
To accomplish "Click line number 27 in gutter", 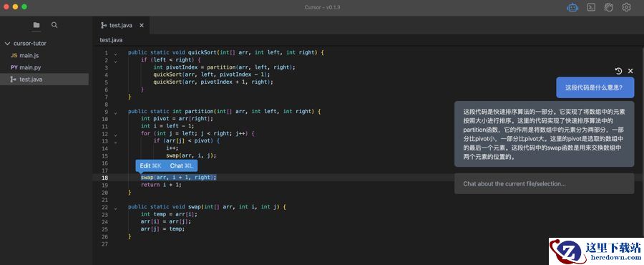I will click(x=104, y=244).
